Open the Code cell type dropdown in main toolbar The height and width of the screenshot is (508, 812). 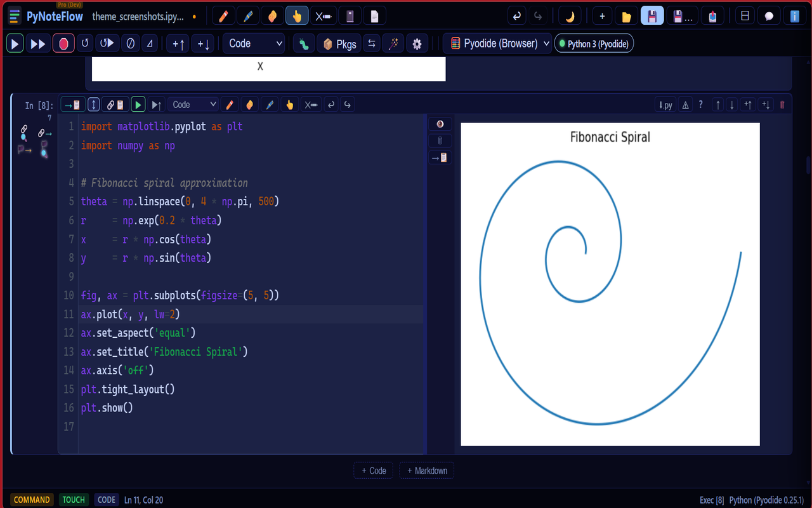pos(254,44)
